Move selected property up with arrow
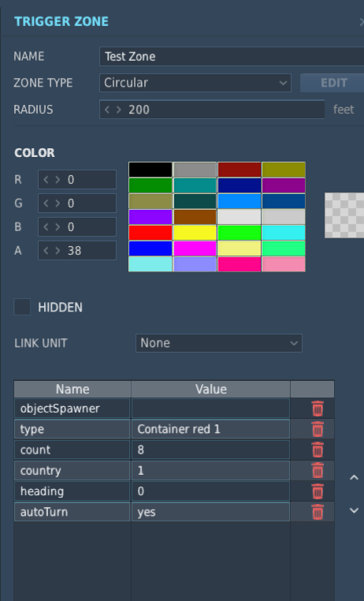 tap(354, 478)
